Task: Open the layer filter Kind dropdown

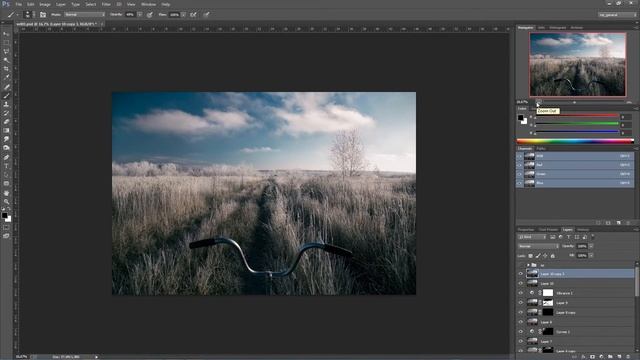Action: (532, 237)
